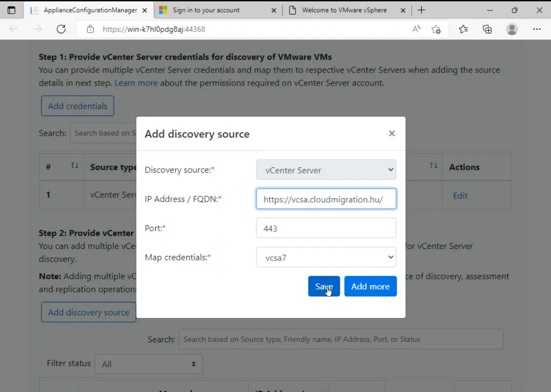This screenshot has height=392, width=551.
Task: Open the browser Settings and more menu
Action: click(x=537, y=29)
